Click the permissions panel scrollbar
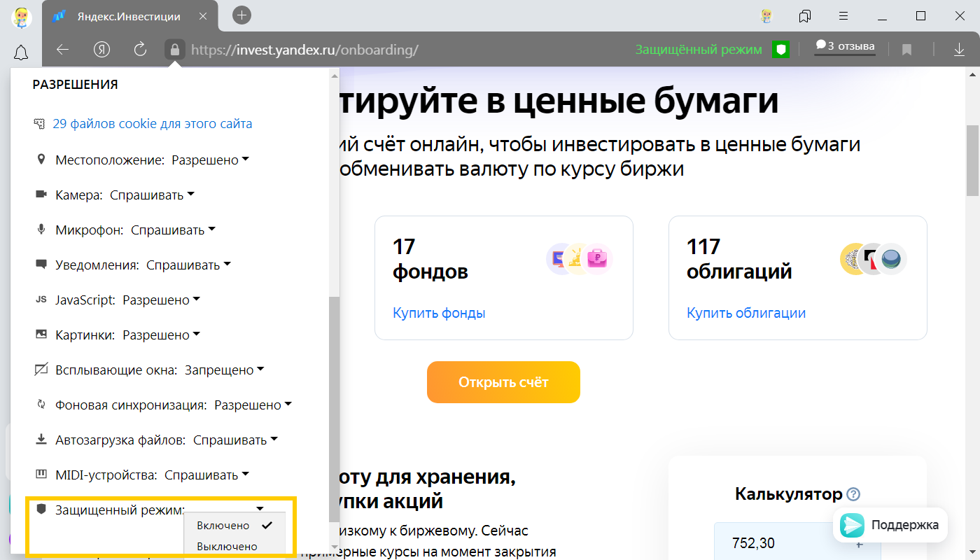The height and width of the screenshot is (560, 980). (334, 409)
